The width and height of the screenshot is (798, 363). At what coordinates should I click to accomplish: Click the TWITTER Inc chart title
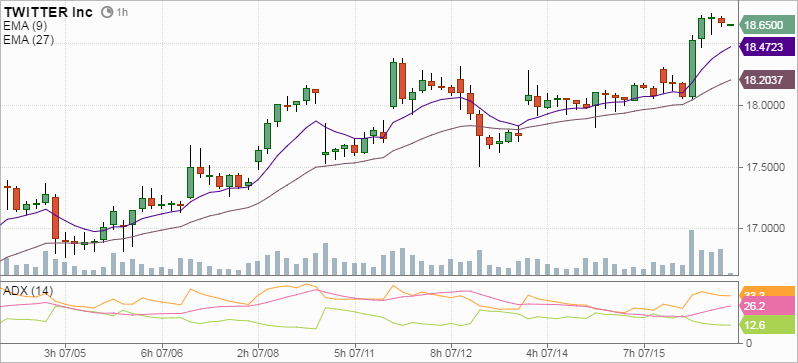(x=48, y=12)
